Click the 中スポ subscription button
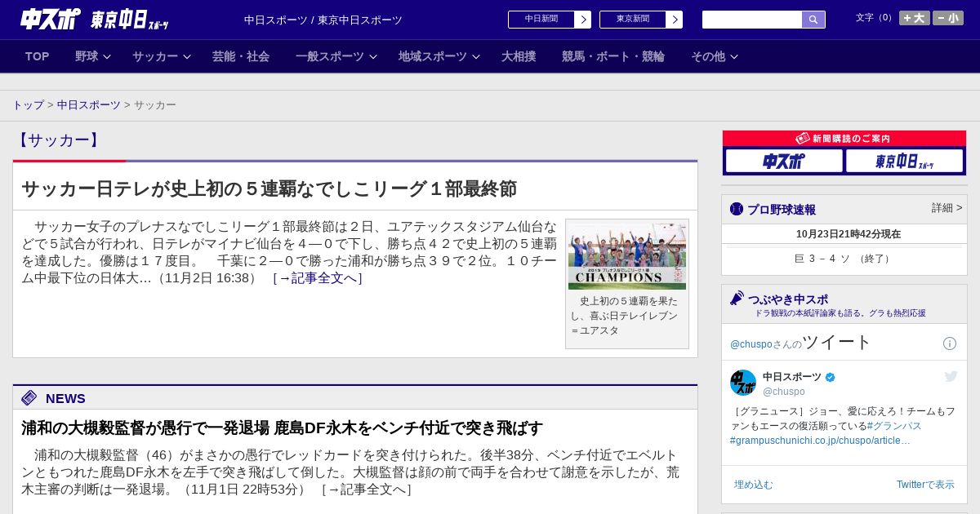Screen dimensions: 980x514 tap(784, 161)
